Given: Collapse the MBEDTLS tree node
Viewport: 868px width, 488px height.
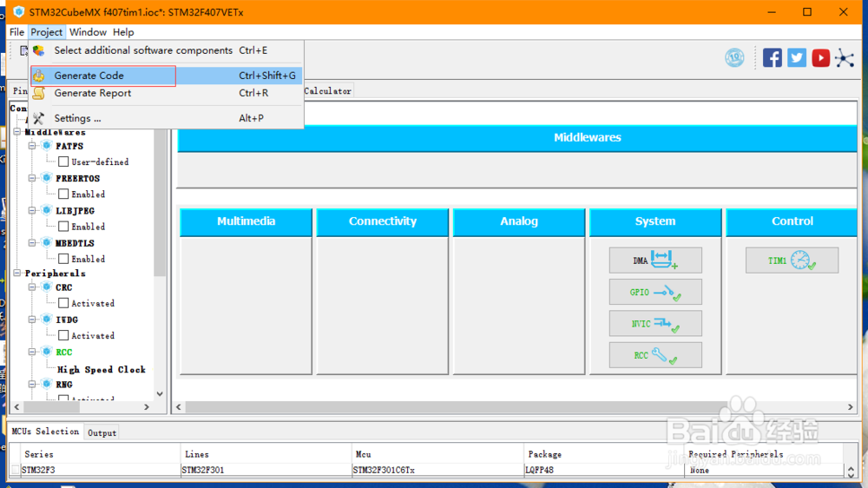Looking at the screenshot, I should (x=32, y=242).
